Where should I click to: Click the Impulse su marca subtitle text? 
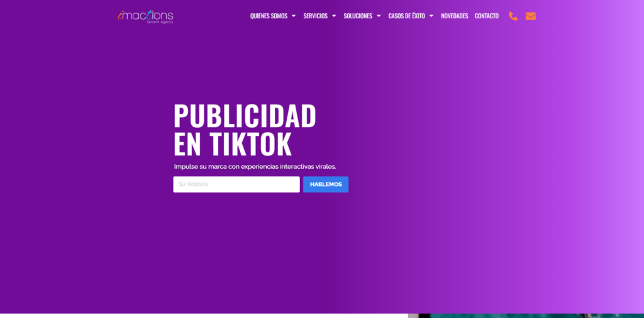click(x=255, y=167)
